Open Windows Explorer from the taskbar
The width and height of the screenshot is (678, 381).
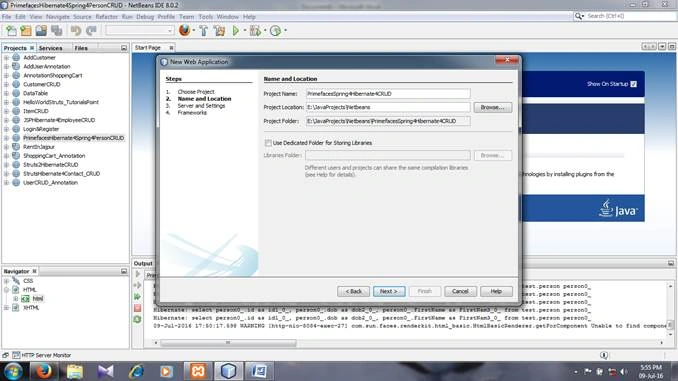(x=74, y=371)
